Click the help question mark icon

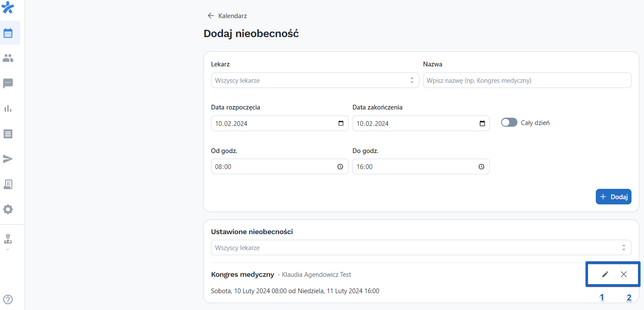coord(8,299)
